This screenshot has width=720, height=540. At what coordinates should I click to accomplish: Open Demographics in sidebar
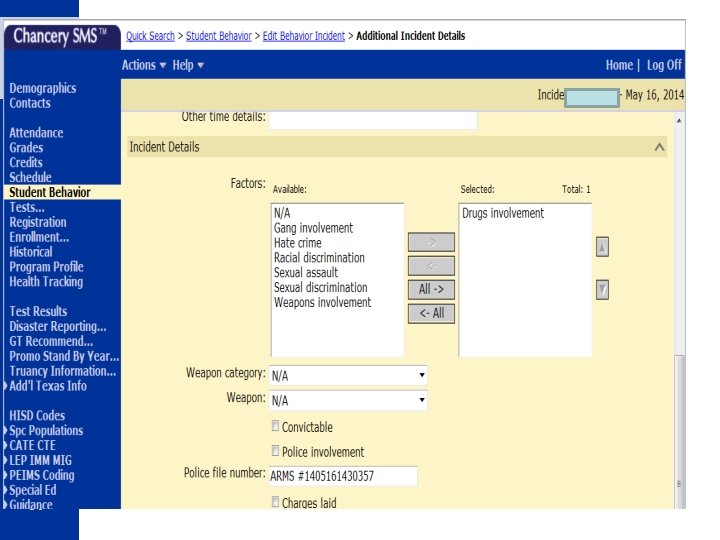pos(43,88)
